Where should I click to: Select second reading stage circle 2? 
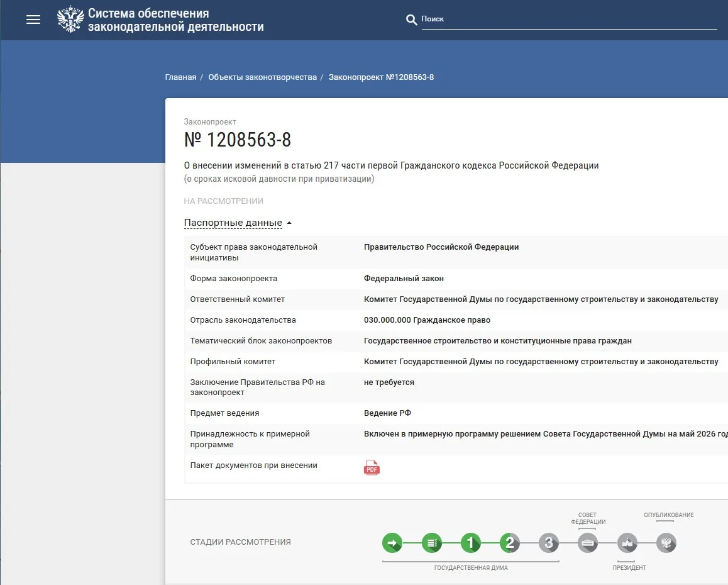[x=510, y=543]
